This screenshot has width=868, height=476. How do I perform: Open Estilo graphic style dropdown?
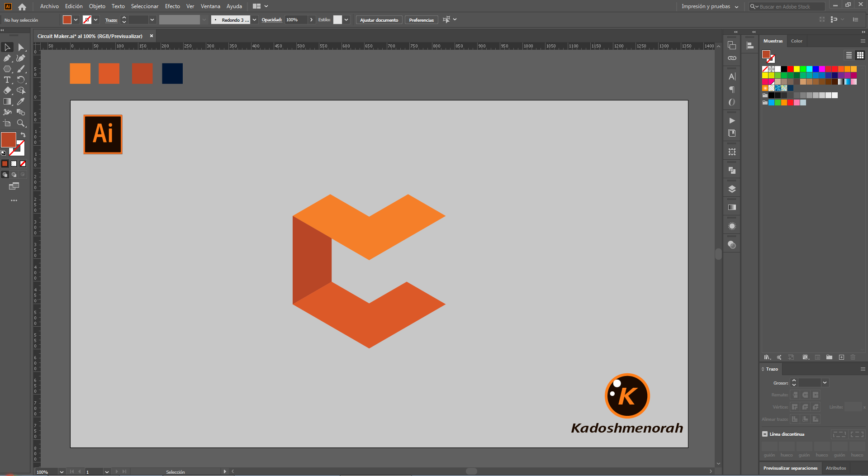coord(346,19)
